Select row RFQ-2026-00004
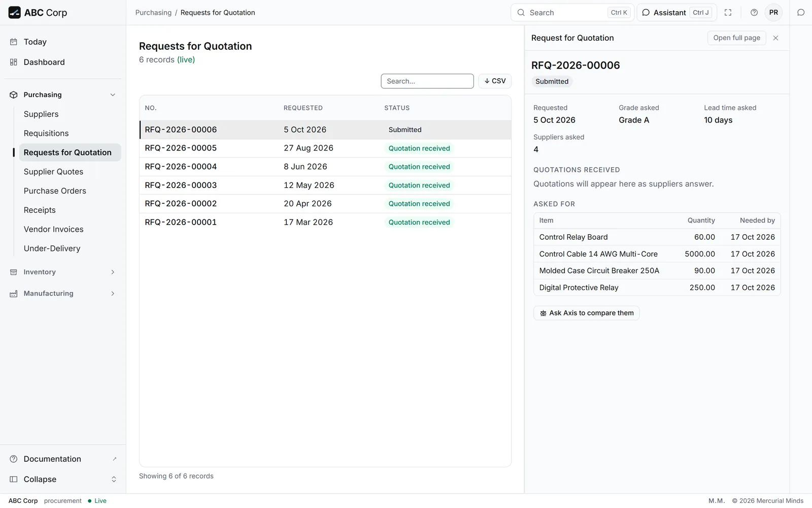 point(325,167)
